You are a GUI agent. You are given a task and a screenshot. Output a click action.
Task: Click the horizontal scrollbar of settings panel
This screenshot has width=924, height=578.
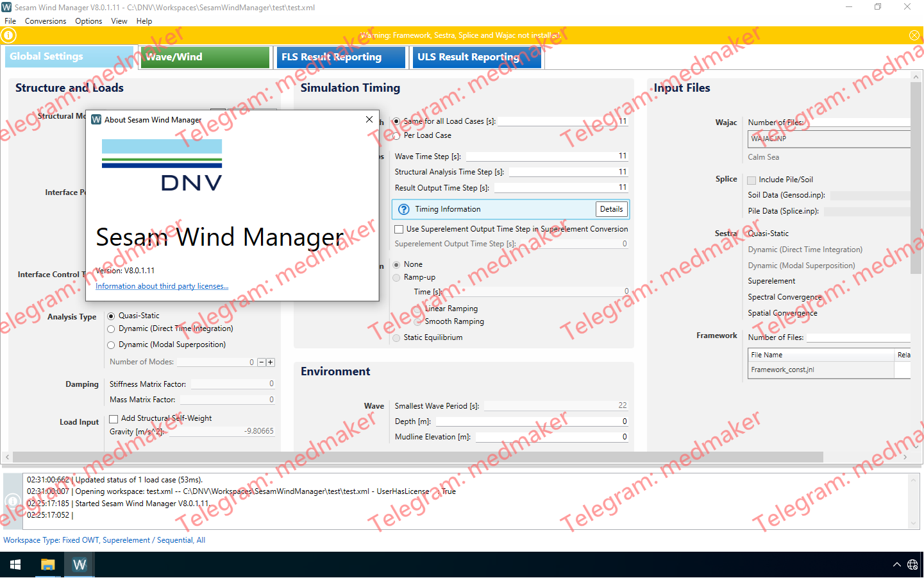coord(417,457)
